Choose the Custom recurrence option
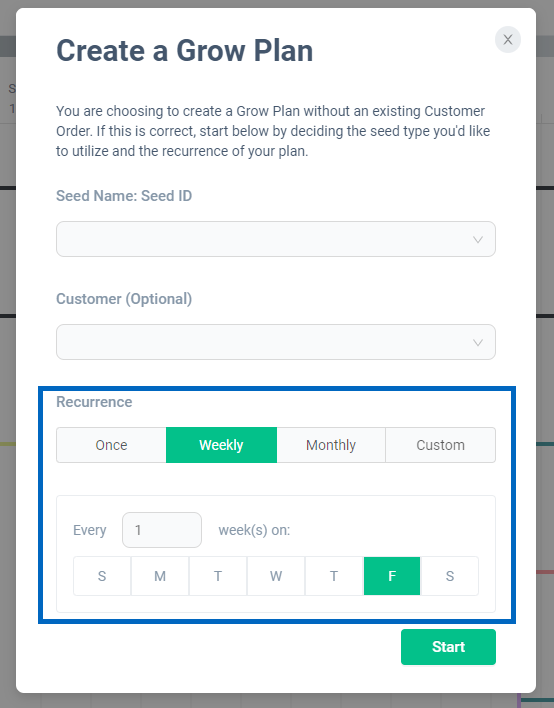 point(441,445)
